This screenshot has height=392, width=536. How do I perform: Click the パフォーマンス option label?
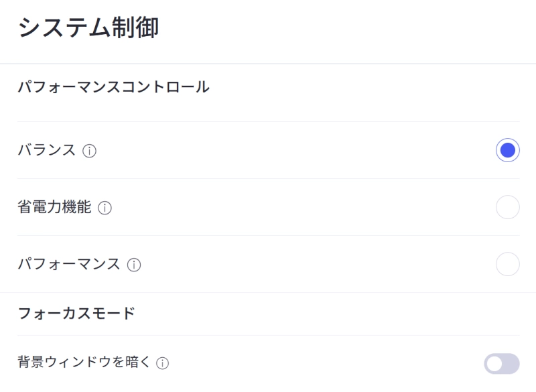[68, 265]
